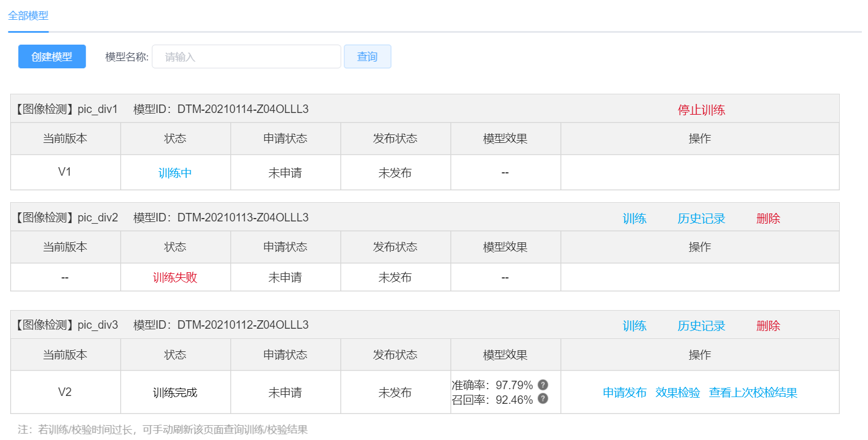Click 未申请 cell in pic_div3 row

286,393
